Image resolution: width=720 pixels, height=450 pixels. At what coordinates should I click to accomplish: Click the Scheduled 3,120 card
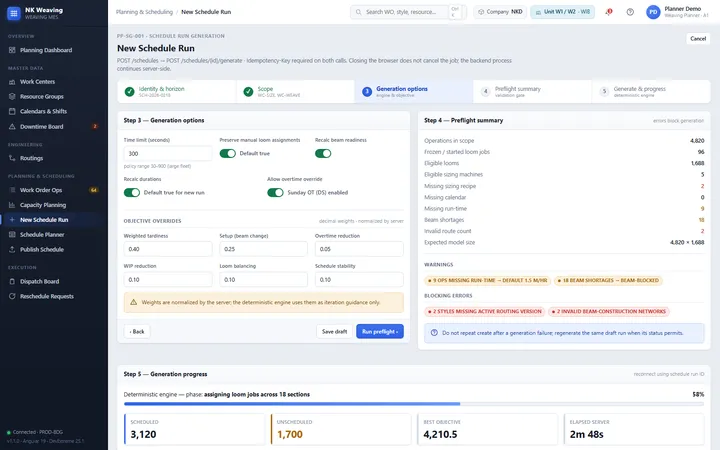click(x=194, y=429)
